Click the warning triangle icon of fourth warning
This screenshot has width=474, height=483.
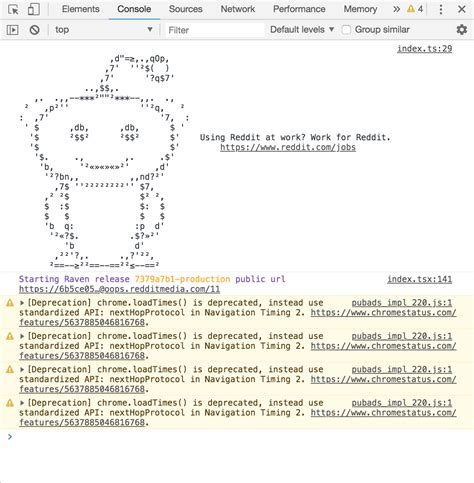tap(10, 403)
